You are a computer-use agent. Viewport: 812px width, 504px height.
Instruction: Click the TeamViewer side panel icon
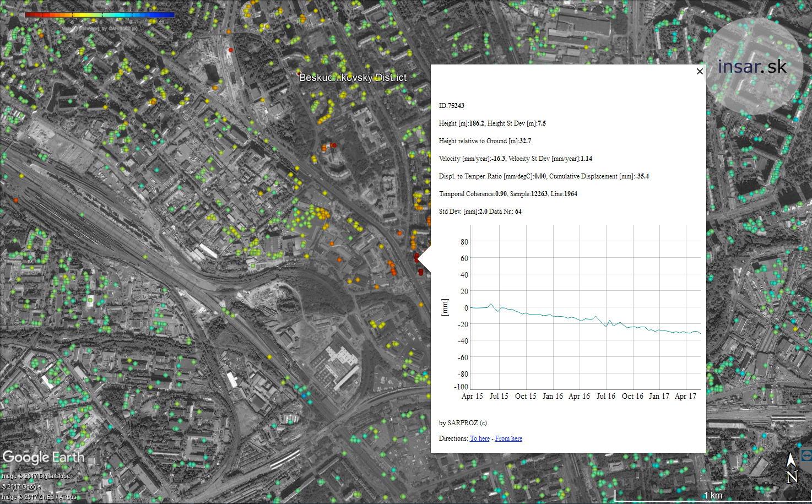(x=806, y=456)
